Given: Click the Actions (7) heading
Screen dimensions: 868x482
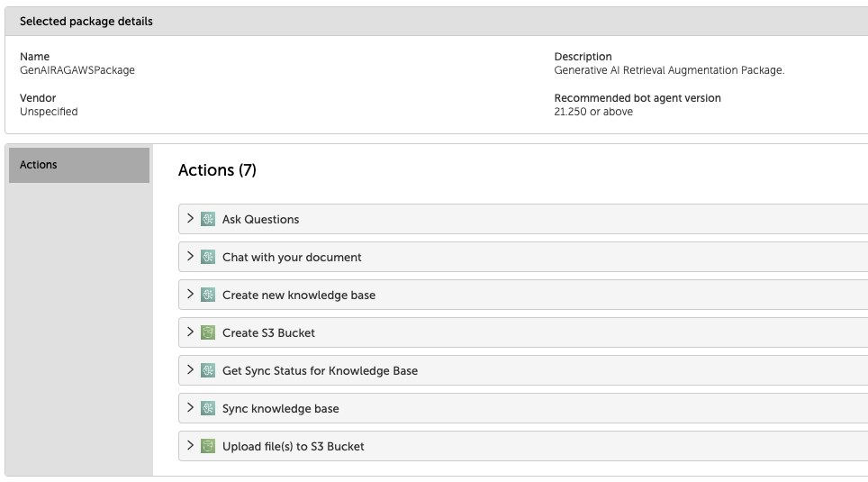Looking at the screenshot, I should click(x=217, y=170).
